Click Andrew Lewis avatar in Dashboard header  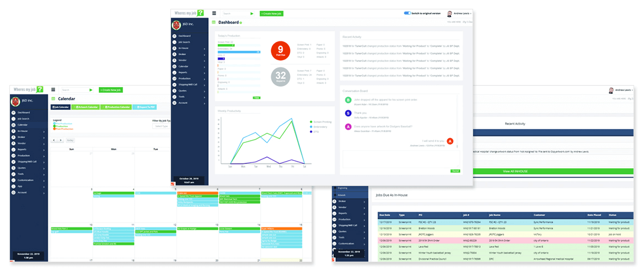click(449, 14)
